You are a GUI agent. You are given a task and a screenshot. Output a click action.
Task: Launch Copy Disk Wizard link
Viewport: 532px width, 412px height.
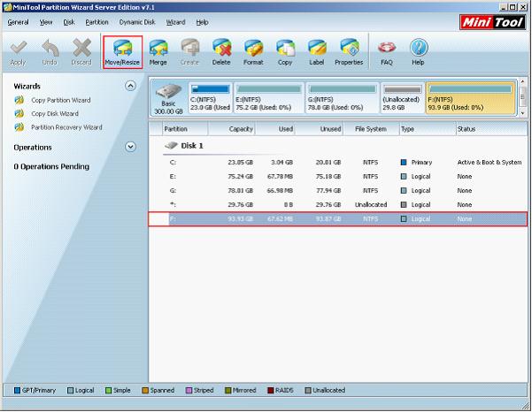(x=55, y=113)
